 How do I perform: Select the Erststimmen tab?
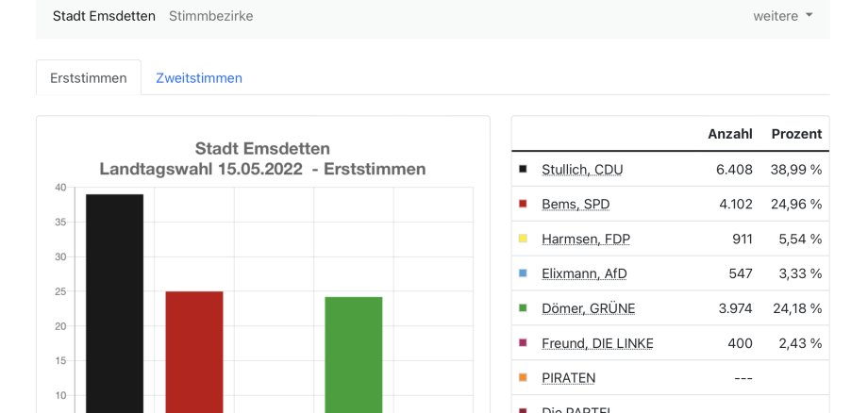89,78
